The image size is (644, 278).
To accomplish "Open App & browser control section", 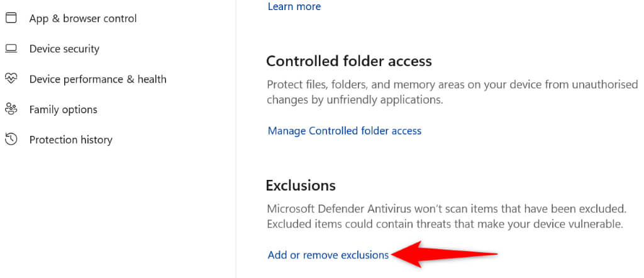I will click(82, 18).
